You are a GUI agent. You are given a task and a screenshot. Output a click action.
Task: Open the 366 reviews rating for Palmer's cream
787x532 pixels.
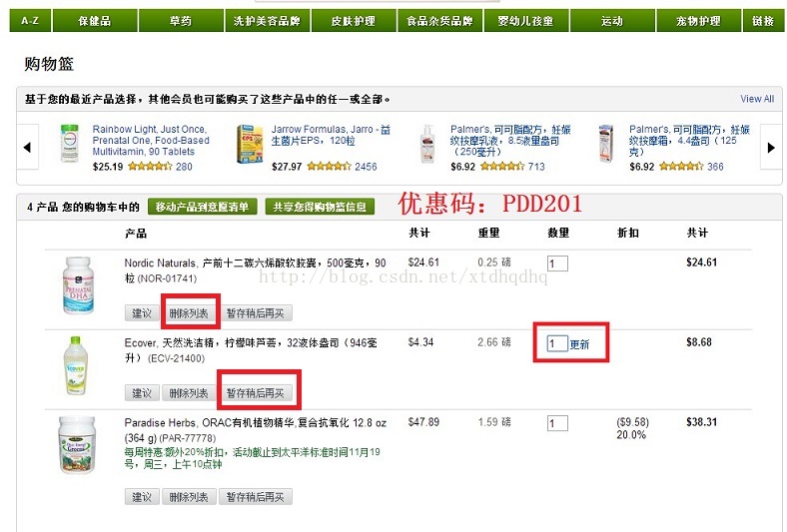(691, 167)
